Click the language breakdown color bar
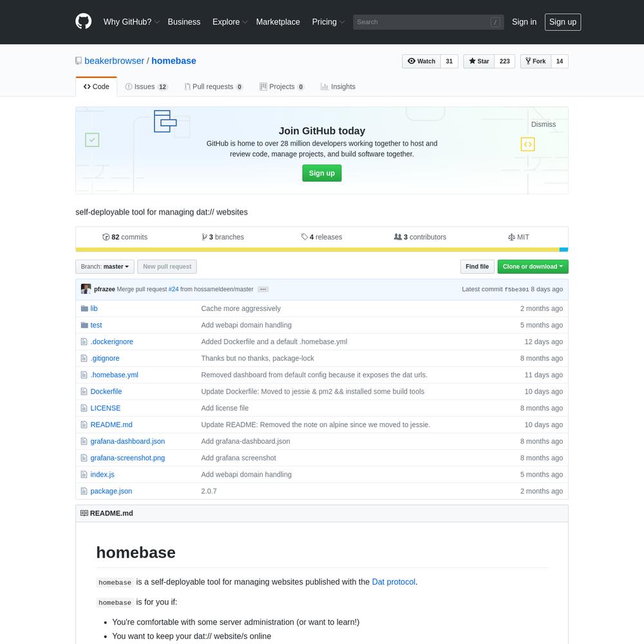644x644 pixels. tap(321, 250)
